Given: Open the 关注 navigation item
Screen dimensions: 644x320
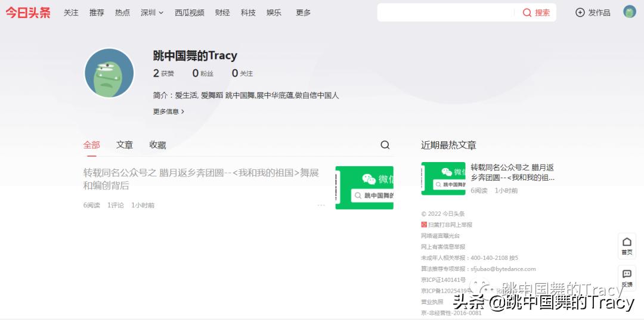Looking at the screenshot, I should 71,13.
